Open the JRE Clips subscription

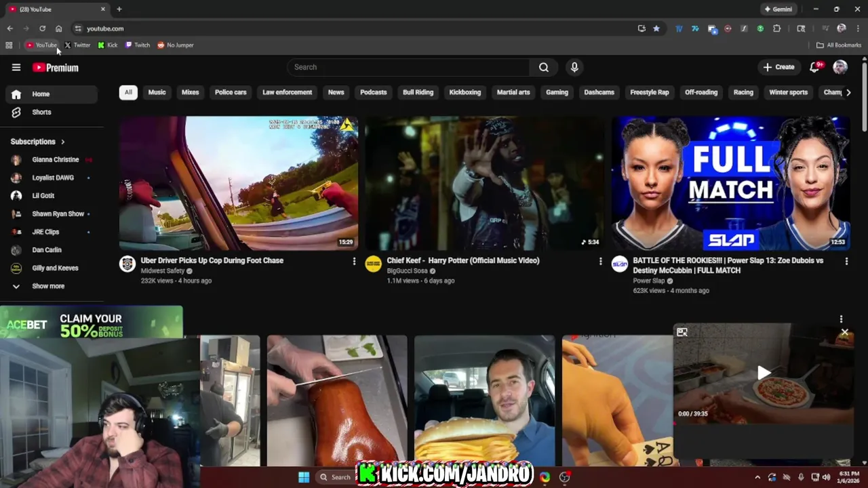(x=52, y=232)
